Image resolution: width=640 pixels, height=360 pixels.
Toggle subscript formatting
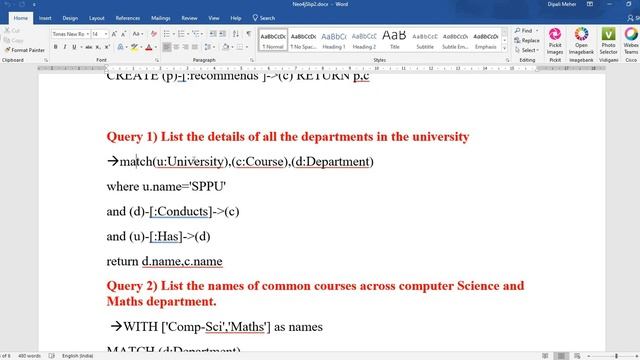(98, 47)
